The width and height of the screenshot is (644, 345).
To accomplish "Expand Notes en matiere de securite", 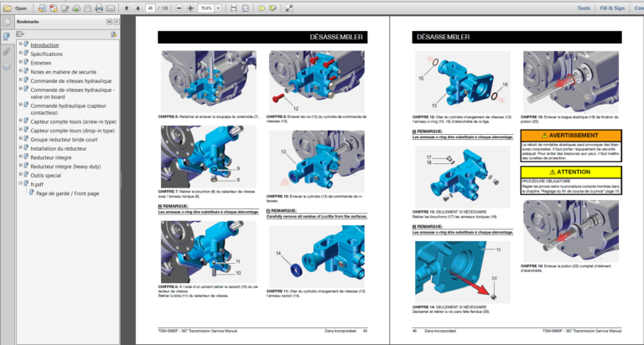I will coord(20,70).
